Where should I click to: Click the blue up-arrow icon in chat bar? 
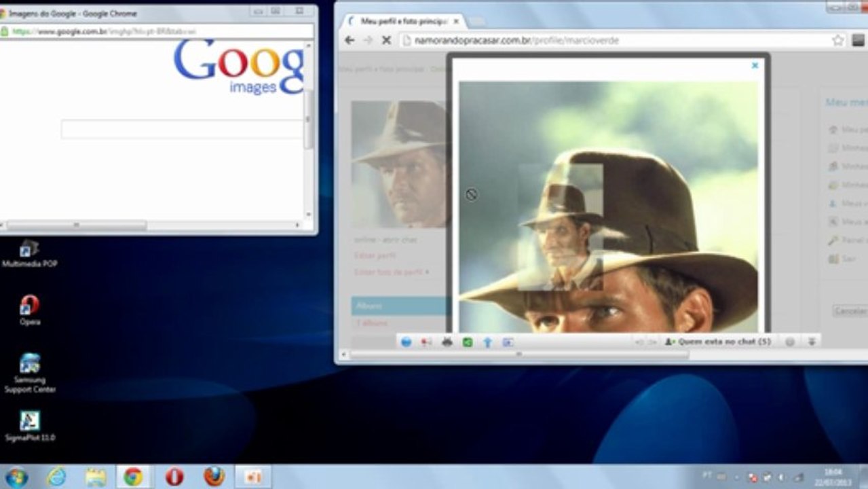point(487,342)
